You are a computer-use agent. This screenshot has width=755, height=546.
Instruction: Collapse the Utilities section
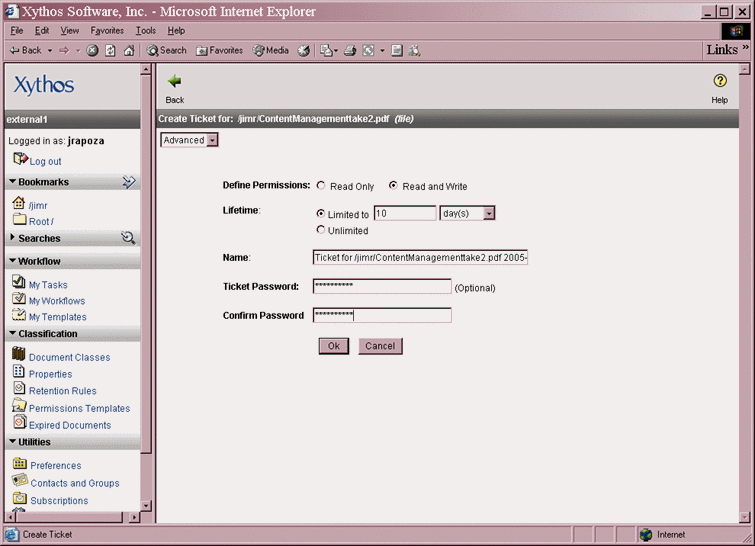pyautogui.click(x=13, y=442)
